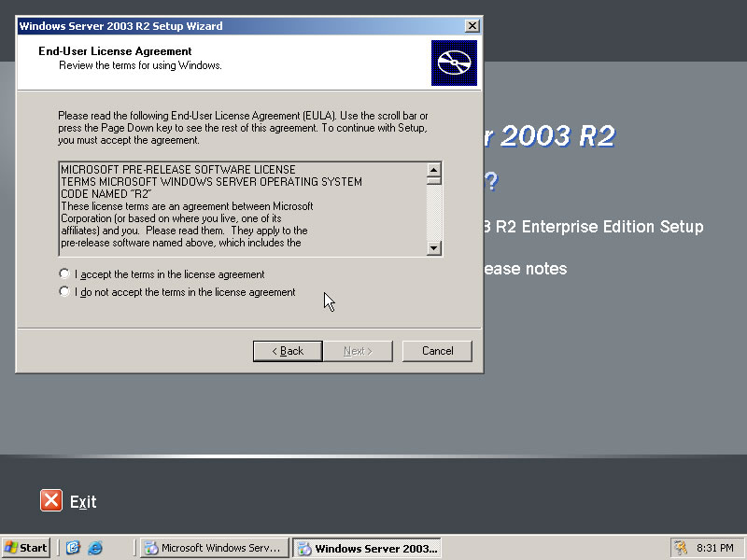The image size is (747, 560).
Task: Click the Show Desktop quick launch icon
Action: [x=73, y=548]
